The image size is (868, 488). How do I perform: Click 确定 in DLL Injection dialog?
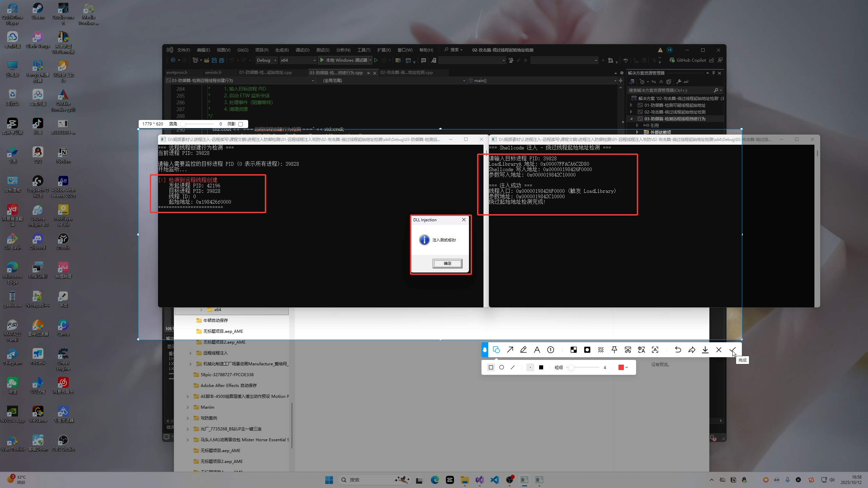pos(447,263)
